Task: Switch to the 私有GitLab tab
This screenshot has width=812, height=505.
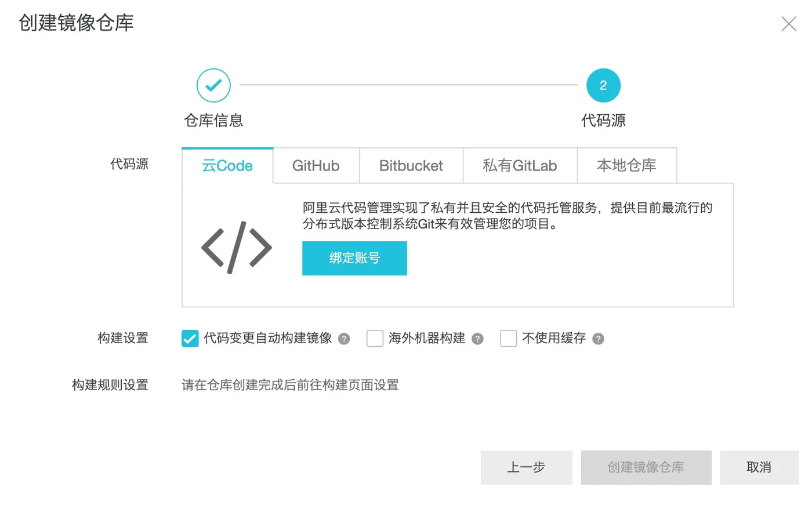Action: (520, 166)
